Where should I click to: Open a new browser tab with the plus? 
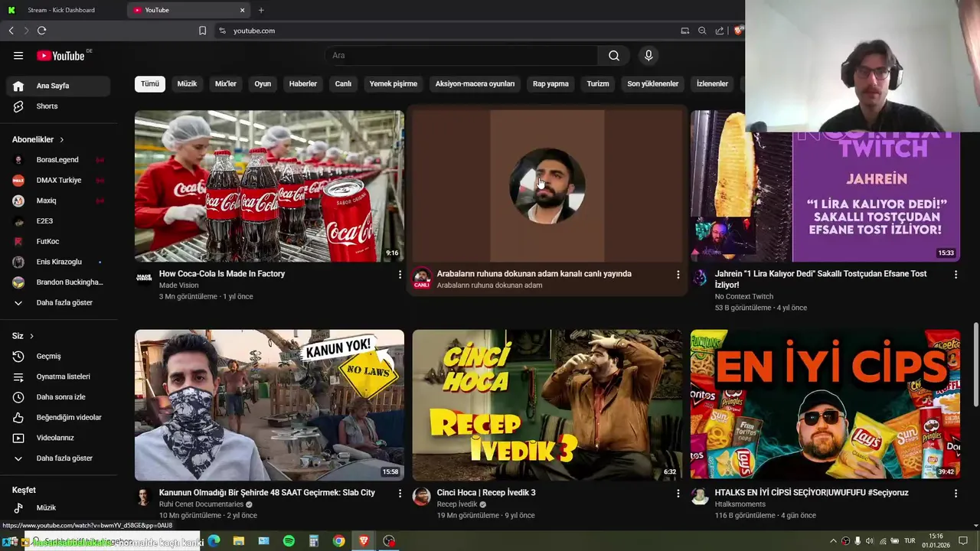click(261, 10)
